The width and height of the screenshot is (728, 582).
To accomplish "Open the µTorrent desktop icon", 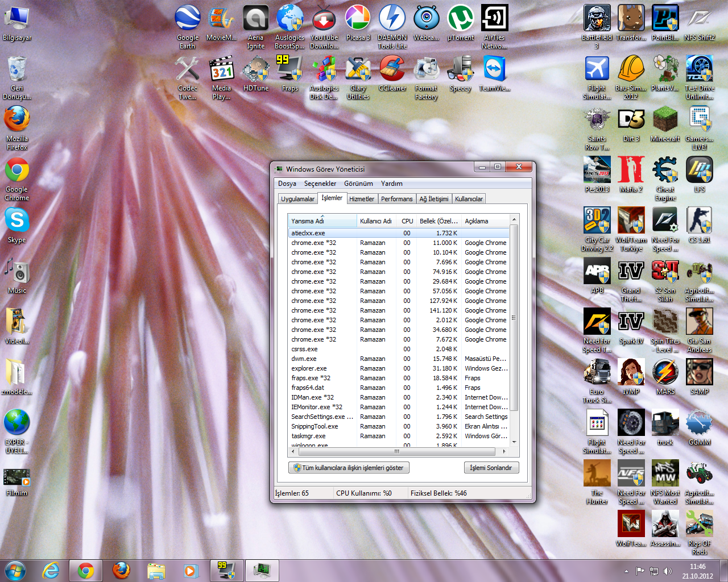I will click(460, 23).
